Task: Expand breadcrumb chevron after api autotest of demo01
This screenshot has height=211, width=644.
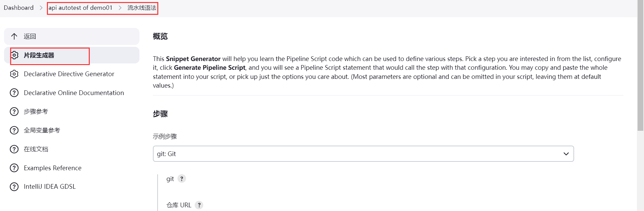Action: (120, 8)
